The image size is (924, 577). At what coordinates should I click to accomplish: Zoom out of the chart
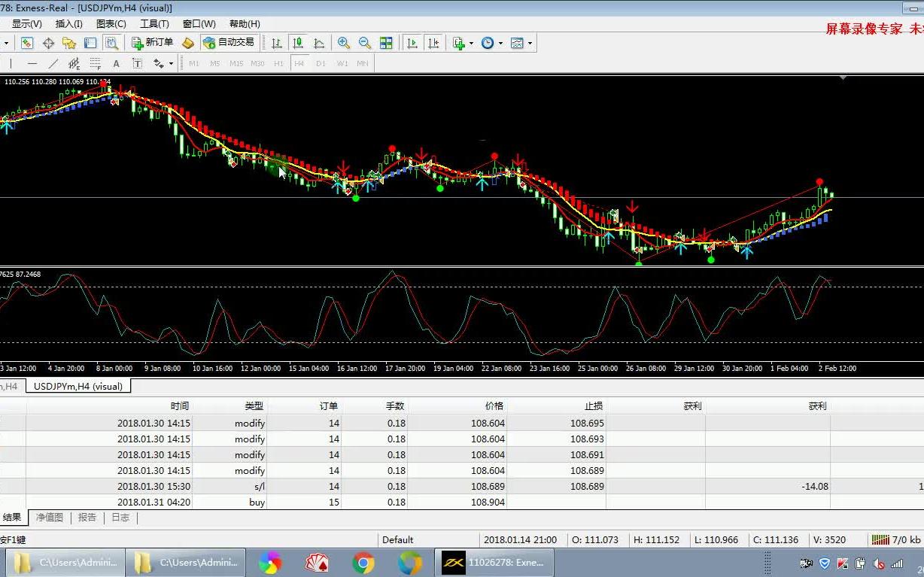point(365,43)
